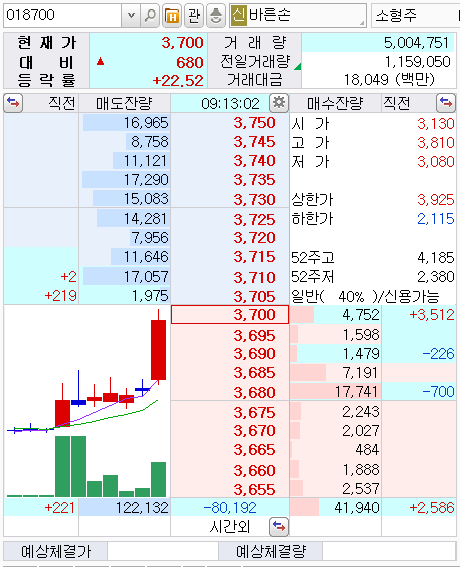Click the latest red candlestick on chart
460x567 pixels.
pyautogui.click(x=158, y=350)
